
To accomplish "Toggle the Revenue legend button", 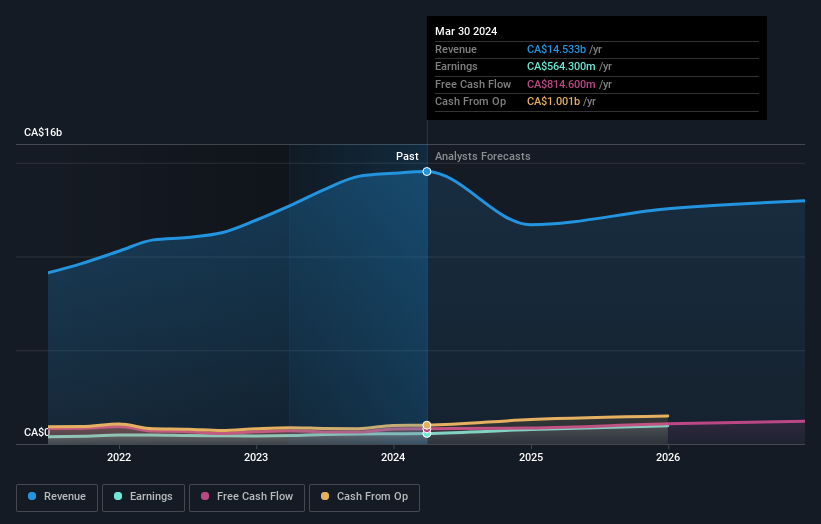I will 57,497.
